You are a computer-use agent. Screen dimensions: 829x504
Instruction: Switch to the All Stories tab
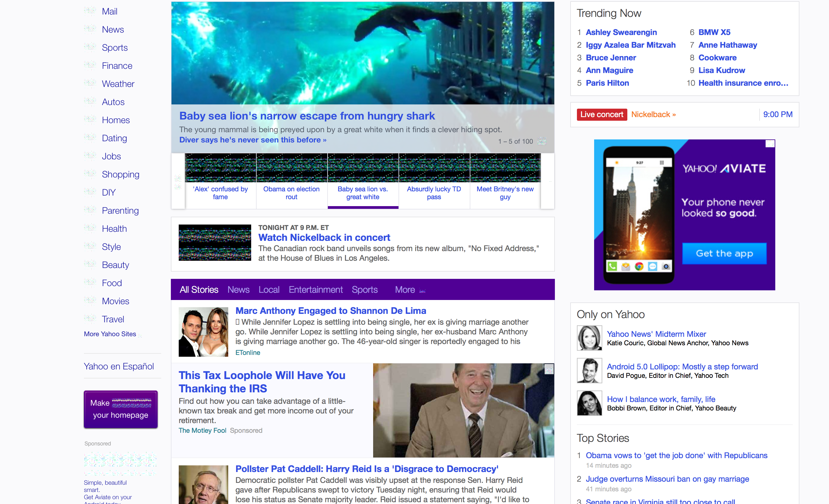click(199, 290)
